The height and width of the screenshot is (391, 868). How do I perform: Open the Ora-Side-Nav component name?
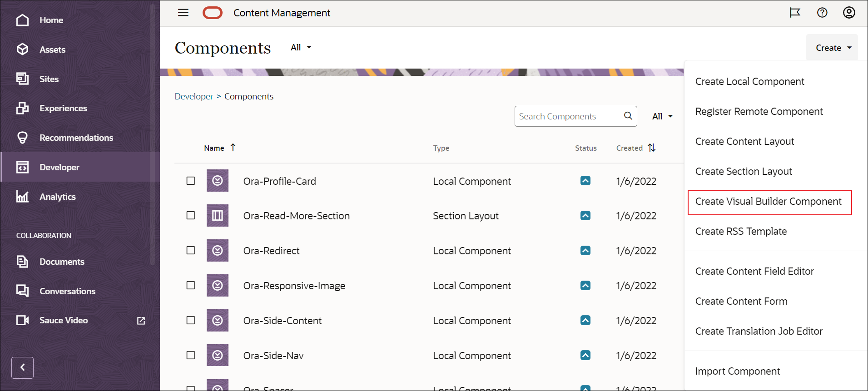(x=273, y=356)
